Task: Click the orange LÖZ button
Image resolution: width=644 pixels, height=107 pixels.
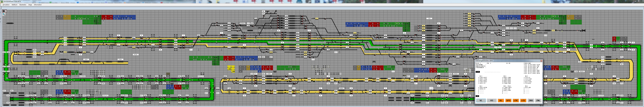Action: point(523,101)
